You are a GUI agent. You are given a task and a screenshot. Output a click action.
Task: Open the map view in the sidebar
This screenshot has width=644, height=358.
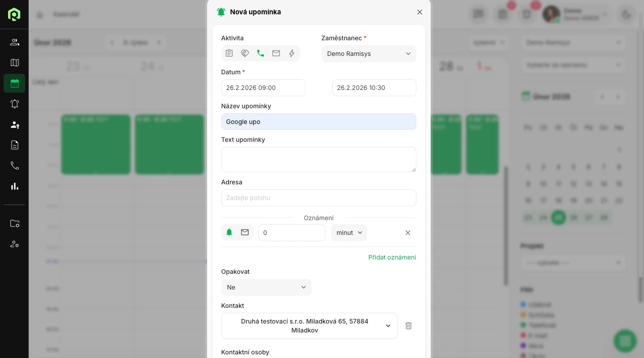(15, 63)
